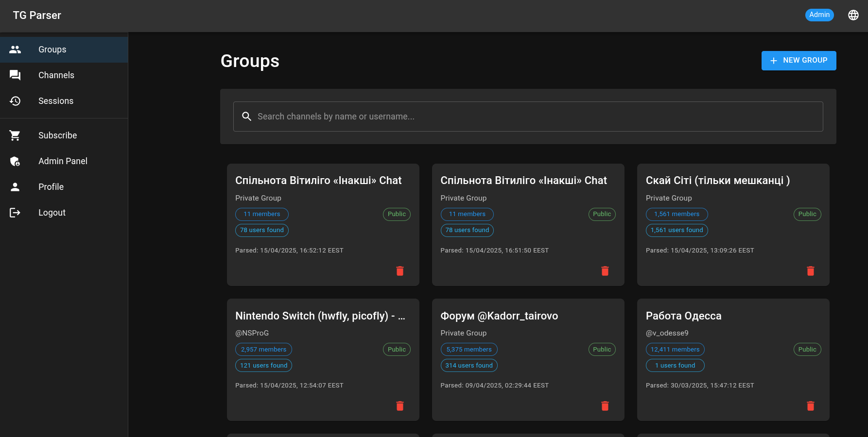Viewport: 868px width, 437px height.
Task: Open the Groups menu item
Action: [x=64, y=50]
